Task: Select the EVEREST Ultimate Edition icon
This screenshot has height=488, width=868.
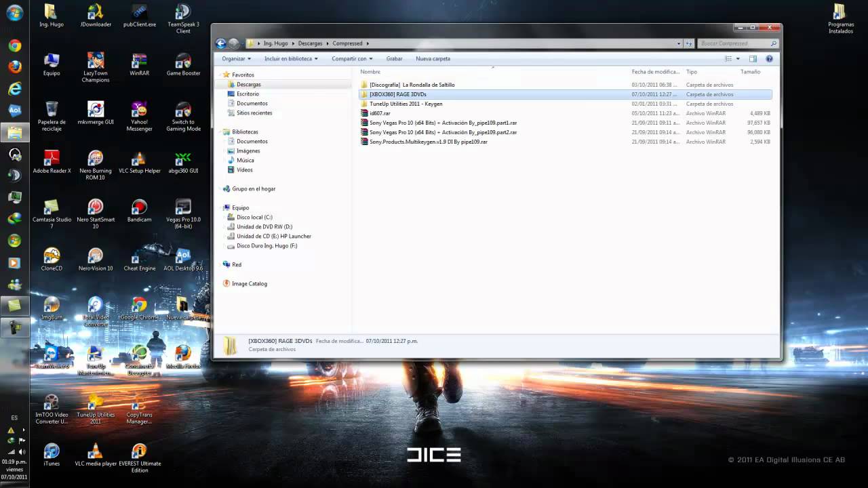Action: coord(139,457)
